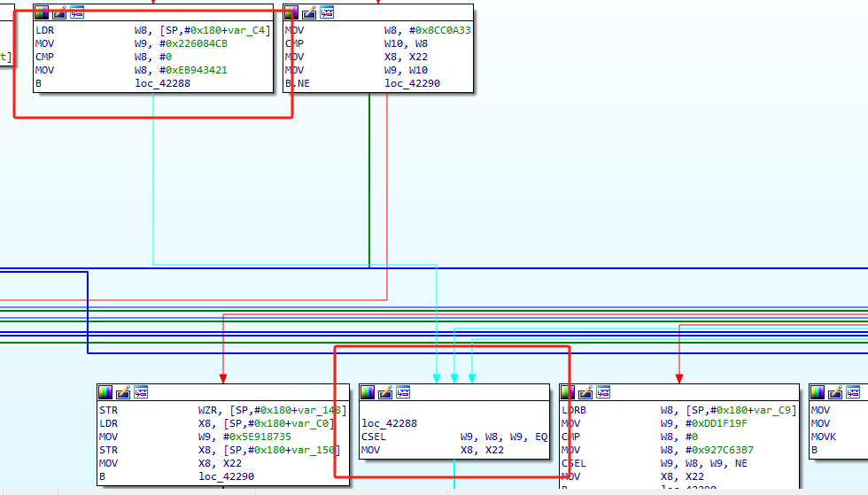Click pencil edit icon in B.NE loc_42290 block

point(309,12)
